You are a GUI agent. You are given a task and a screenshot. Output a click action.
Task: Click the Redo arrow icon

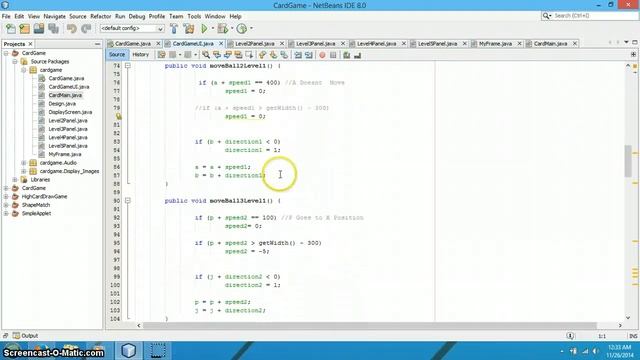[x=86, y=29]
